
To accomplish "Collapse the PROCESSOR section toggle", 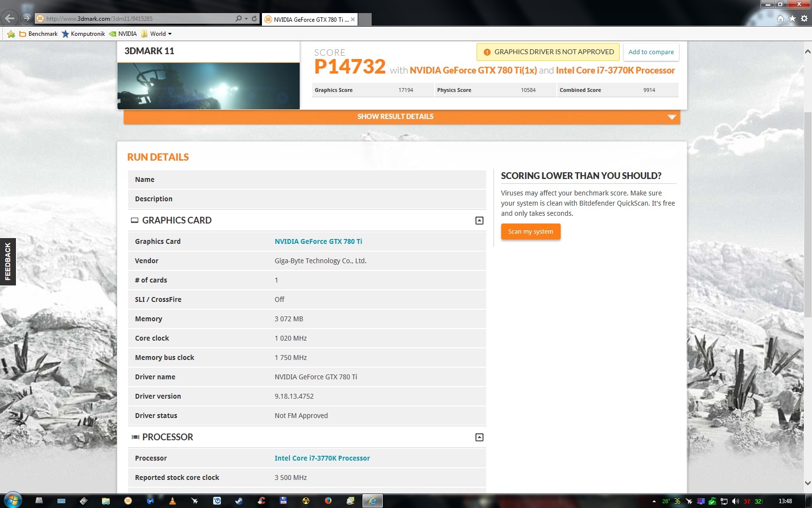I will point(479,437).
